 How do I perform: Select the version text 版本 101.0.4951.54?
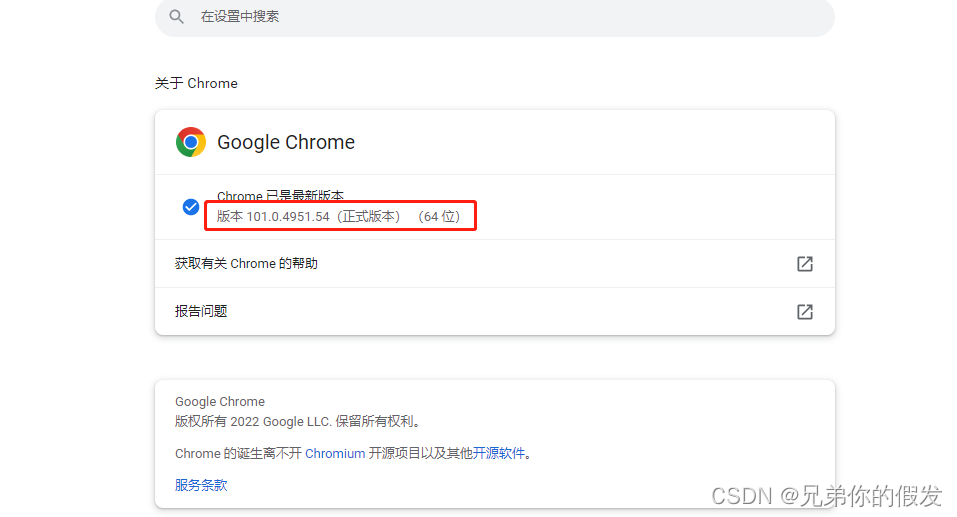(273, 217)
